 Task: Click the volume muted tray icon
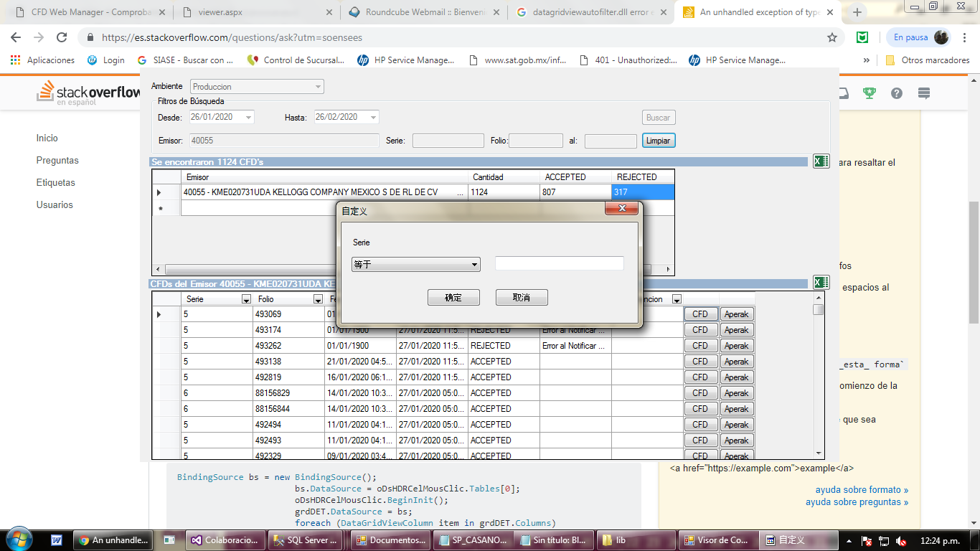903,540
